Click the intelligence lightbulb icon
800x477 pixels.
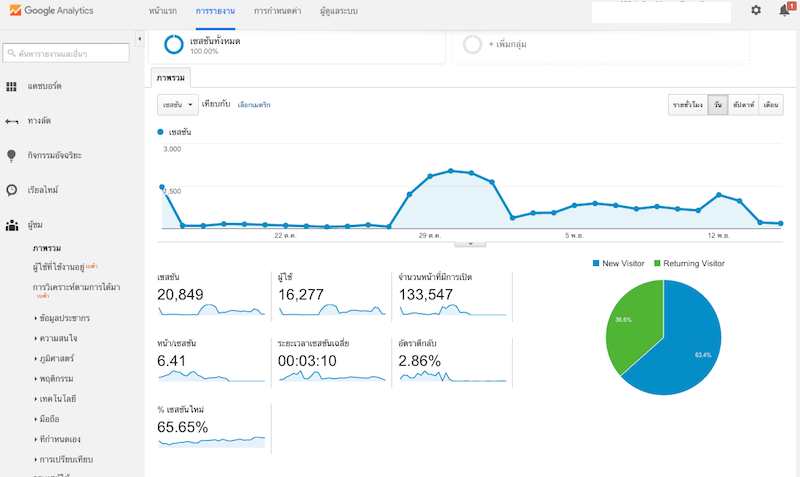pos(11,156)
